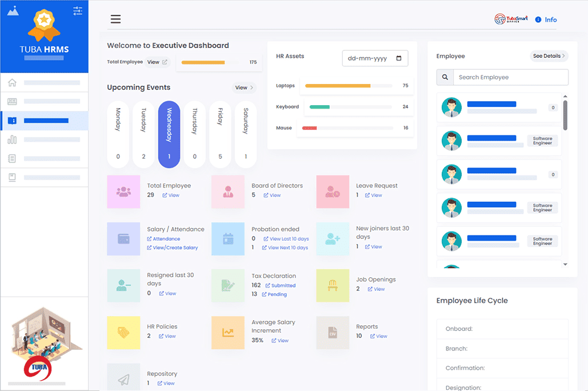Click View link under Total Employee 29

[171, 195]
